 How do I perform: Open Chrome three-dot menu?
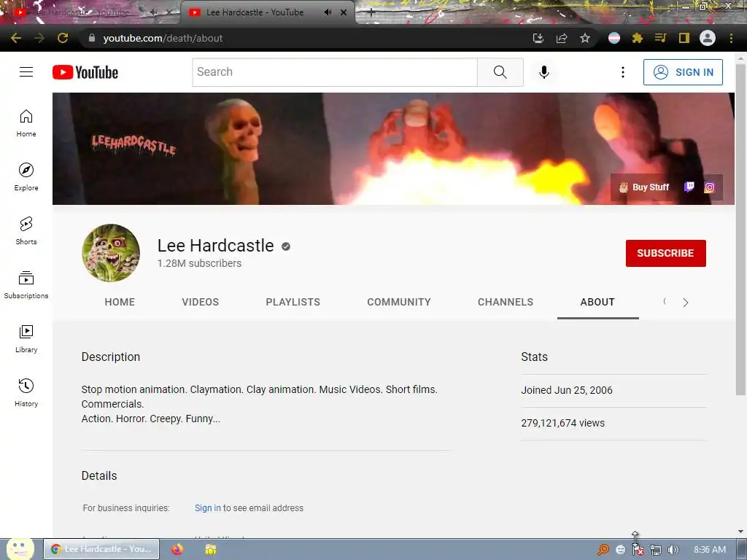click(x=731, y=38)
